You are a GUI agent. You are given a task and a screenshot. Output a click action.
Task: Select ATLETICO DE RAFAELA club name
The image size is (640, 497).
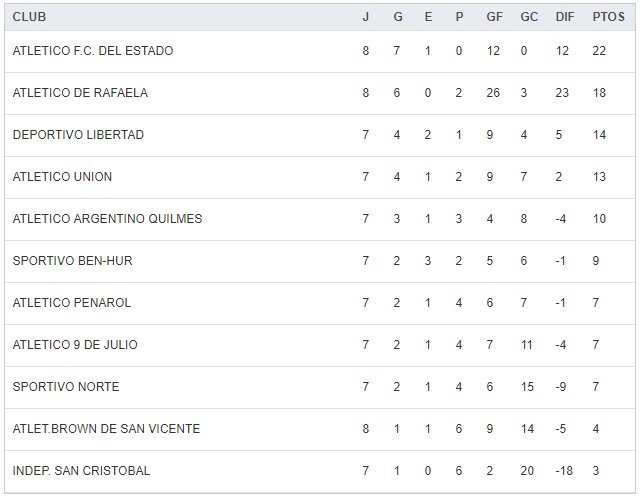pyautogui.click(x=80, y=93)
